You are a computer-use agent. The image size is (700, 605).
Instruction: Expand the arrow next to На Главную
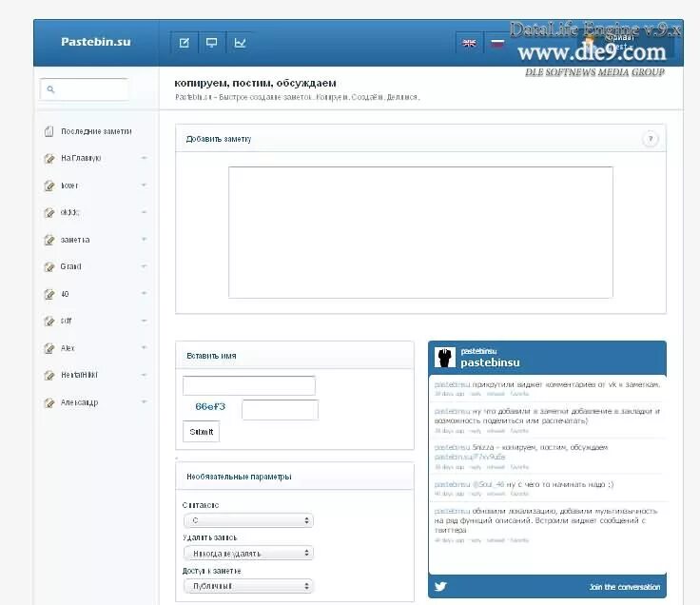[144, 158]
